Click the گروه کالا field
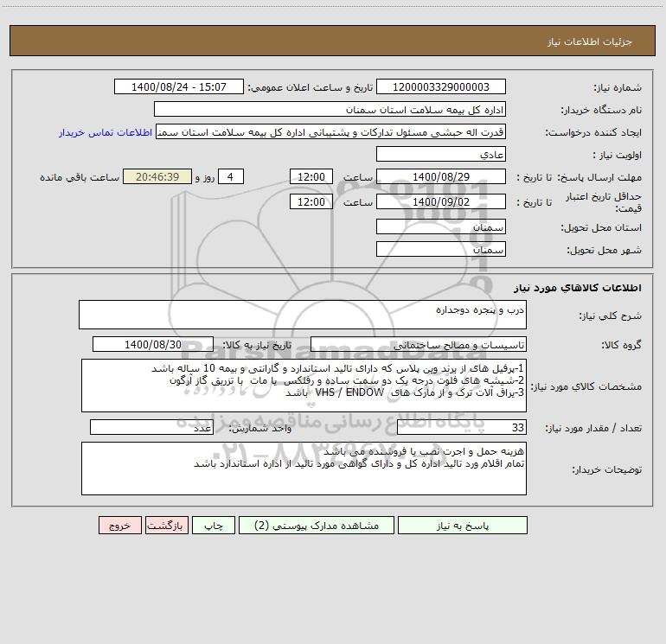The height and width of the screenshot is (644, 666). (419, 344)
